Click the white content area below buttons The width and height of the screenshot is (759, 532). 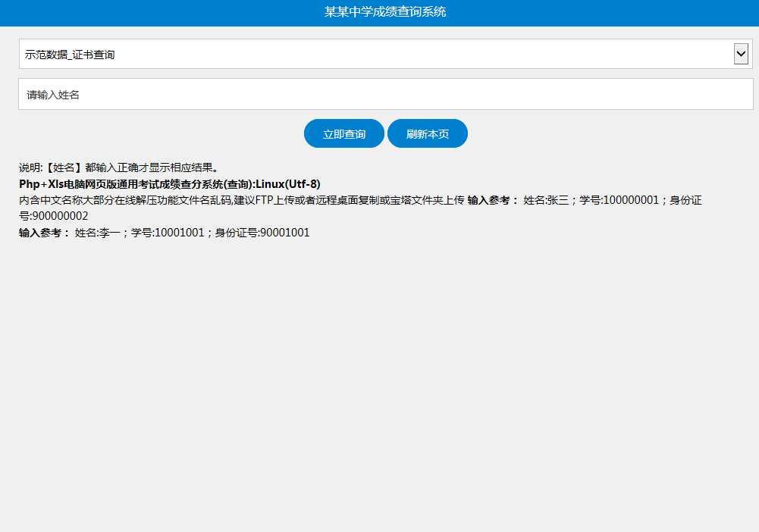tap(379, 341)
